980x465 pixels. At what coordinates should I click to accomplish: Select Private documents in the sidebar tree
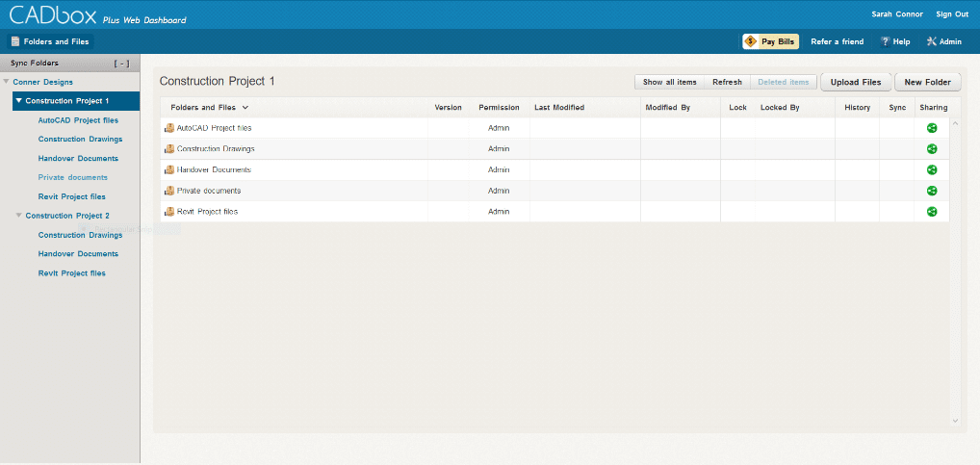click(x=72, y=177)
